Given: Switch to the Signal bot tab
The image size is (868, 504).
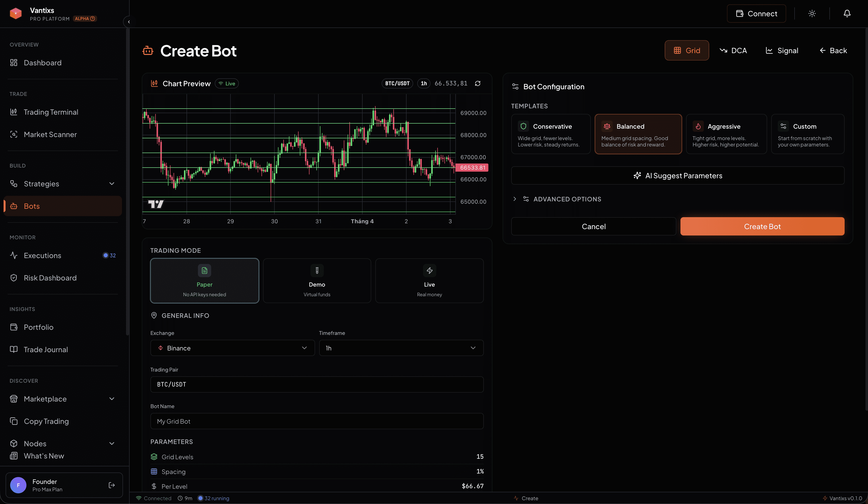Looking at the screenshot, I should click(782, 50).
